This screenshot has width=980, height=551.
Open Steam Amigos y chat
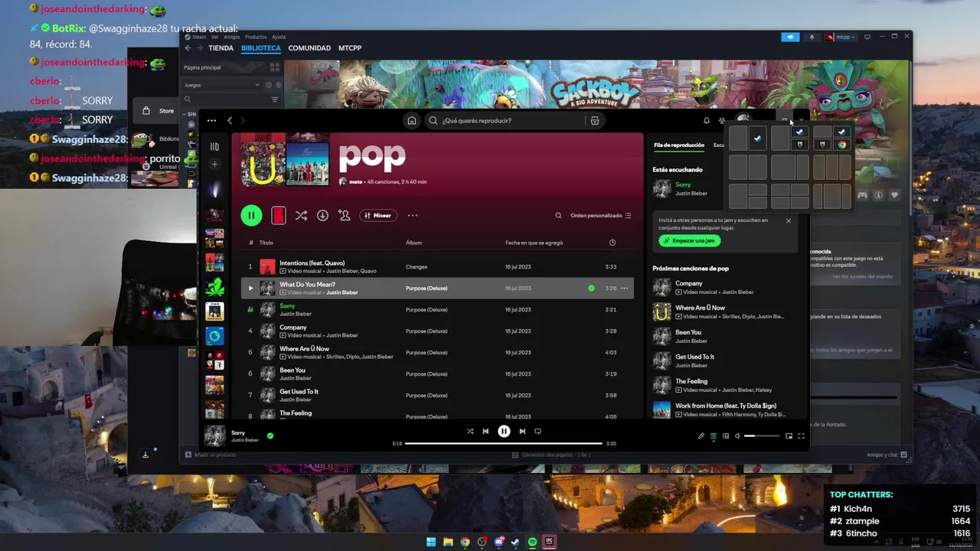click(x=887, y=455)
